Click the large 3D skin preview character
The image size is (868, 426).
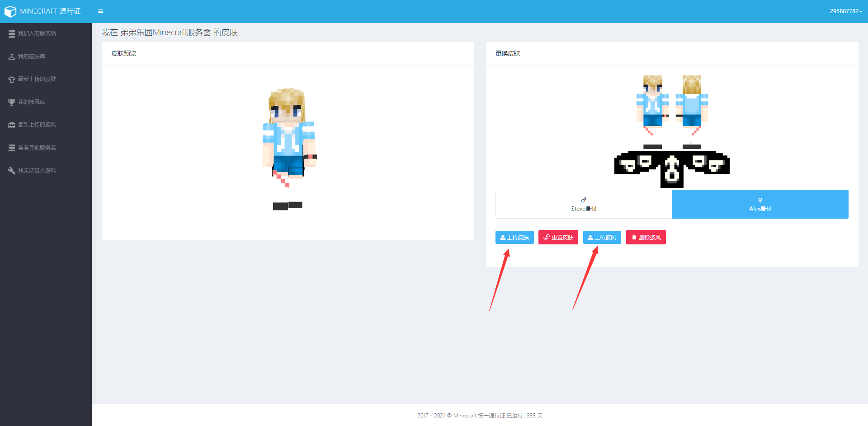tap(289, 149)
